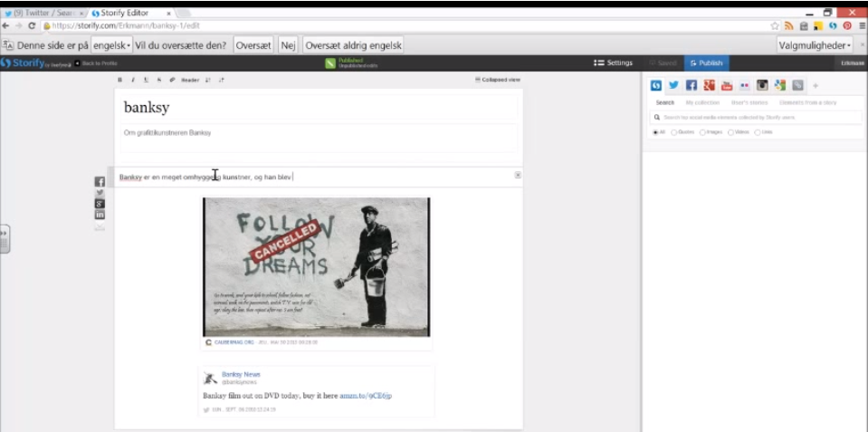Apply underline formatting in editor toolbar
The height and width of the screenshot is (432, 868).
coord(146,80)
